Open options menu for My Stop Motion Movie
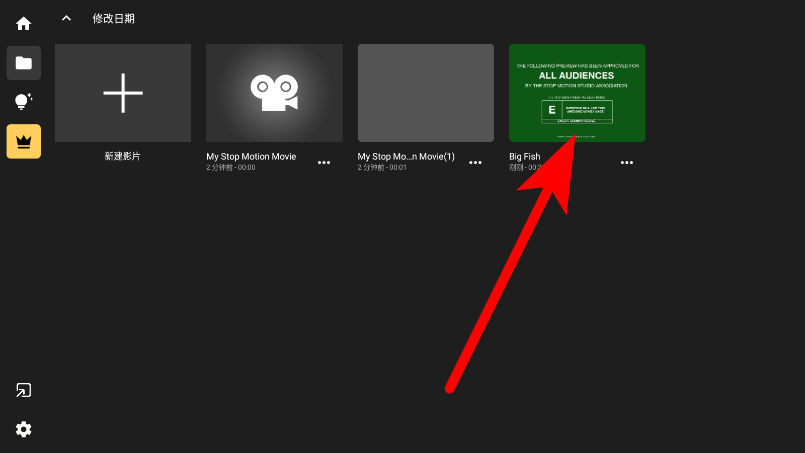Viewport: 805px width, 453px height. pyautogui.click(x=324, y=162)
